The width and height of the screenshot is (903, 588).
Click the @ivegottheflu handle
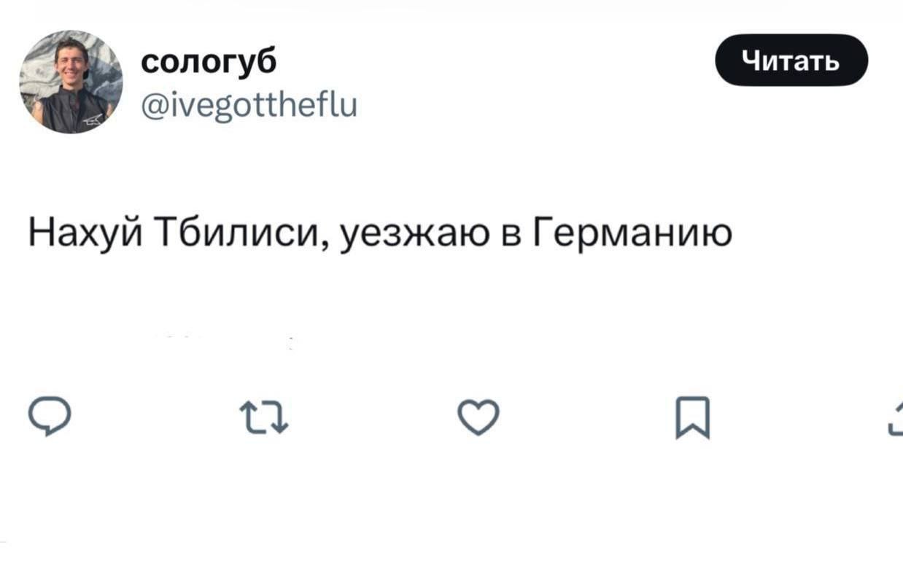[x=249, y=107]
